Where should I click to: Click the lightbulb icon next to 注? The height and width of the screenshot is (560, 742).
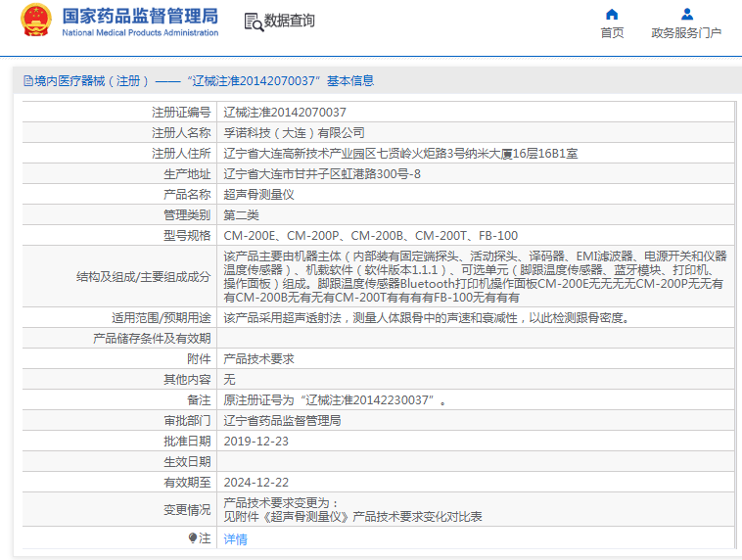pos(193,538)
